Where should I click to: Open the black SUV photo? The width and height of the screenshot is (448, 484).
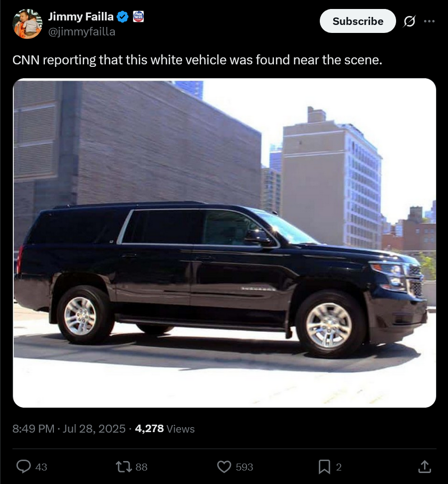[x=224, y=243]
